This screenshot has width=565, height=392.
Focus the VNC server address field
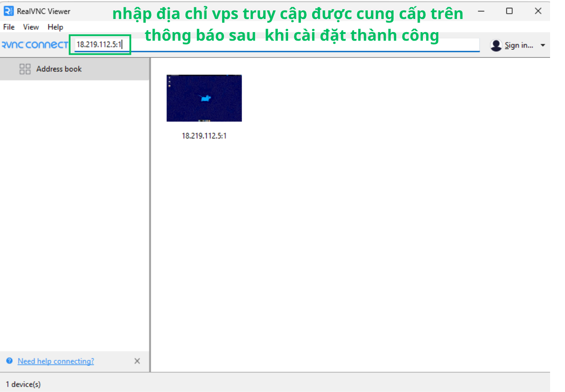point(271,45)
